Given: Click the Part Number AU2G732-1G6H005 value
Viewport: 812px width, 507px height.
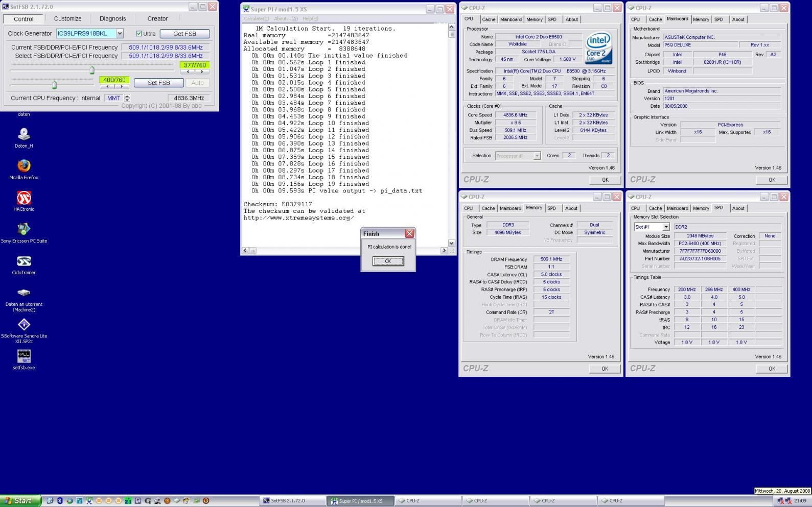Looking at the screenshot, I should pyautogui.click(x=700, y=259).
